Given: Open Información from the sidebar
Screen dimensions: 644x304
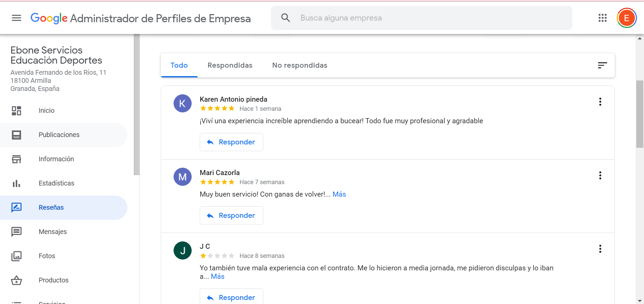Looking at the screenshot, I should click(x=16, y=159).
